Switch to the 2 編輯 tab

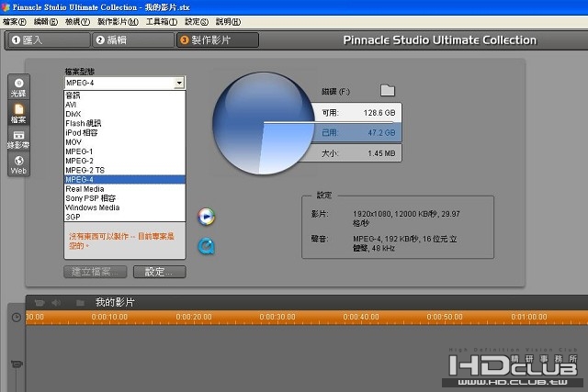pyautogui.click(x=133, y=40)
